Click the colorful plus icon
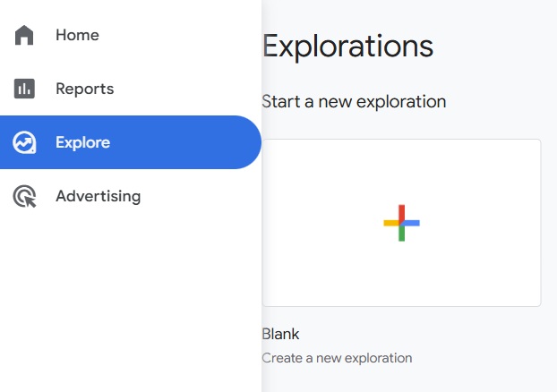Viewport: 557px width, 392px height. (x=401, y=223)
